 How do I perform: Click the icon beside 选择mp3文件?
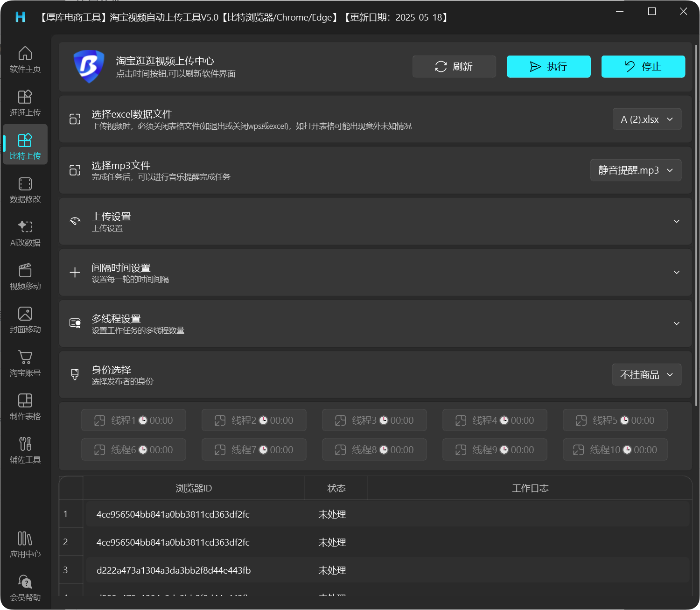75,170
